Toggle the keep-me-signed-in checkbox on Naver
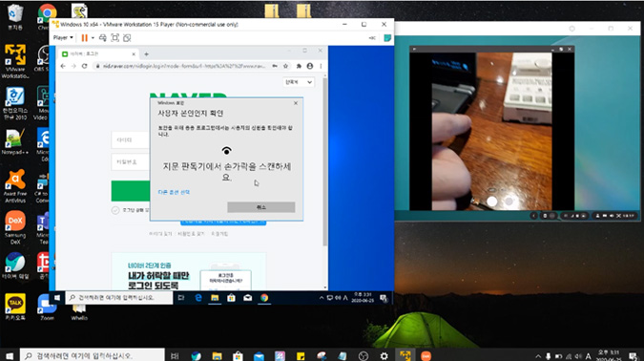 (115, 210)
